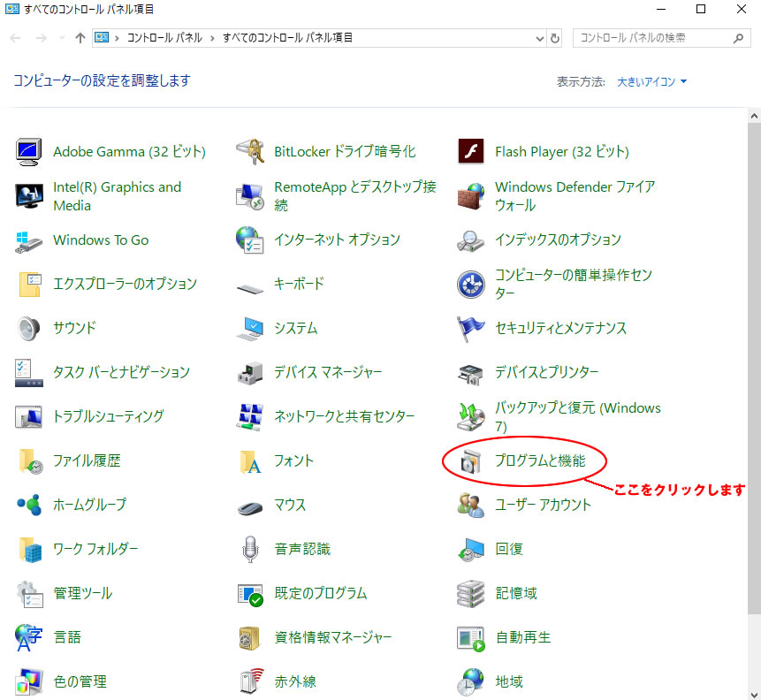Click the Default Programs icon
The height and width of the screenshot is (700, 761).
250,595
